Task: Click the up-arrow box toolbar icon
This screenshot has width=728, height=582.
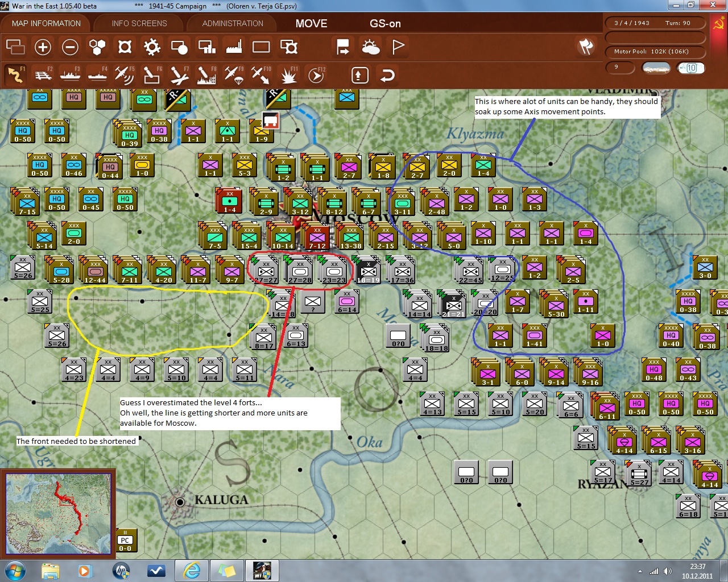Action: click(x=359, y=75)
